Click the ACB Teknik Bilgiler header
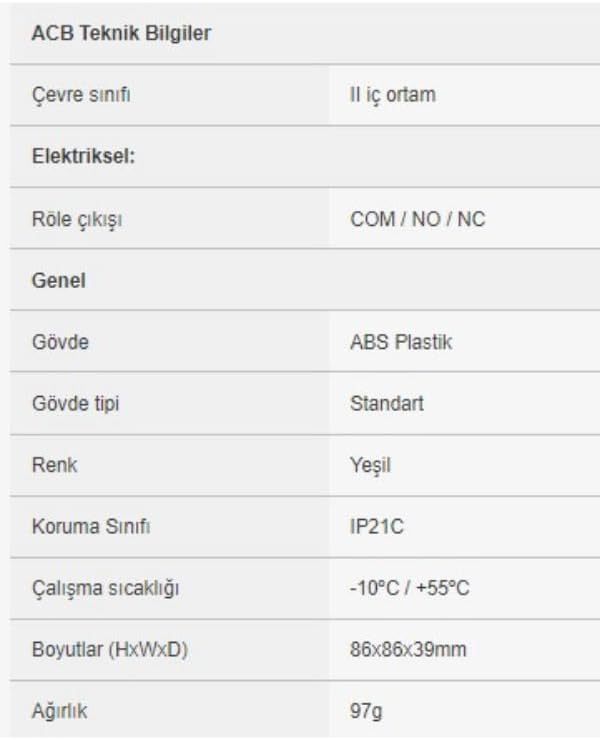 tap(121, 33)
